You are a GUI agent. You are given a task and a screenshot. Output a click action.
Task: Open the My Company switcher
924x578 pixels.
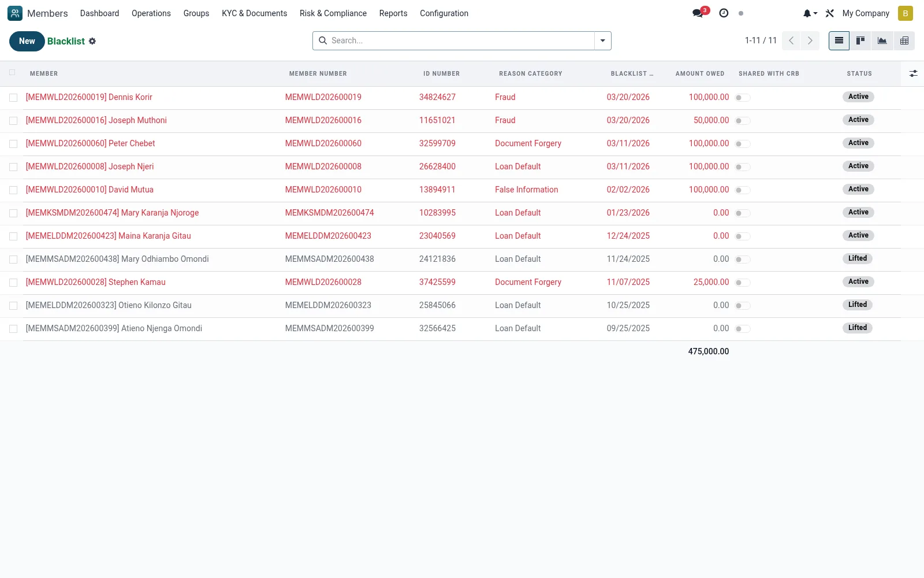[x=866, y=13]
